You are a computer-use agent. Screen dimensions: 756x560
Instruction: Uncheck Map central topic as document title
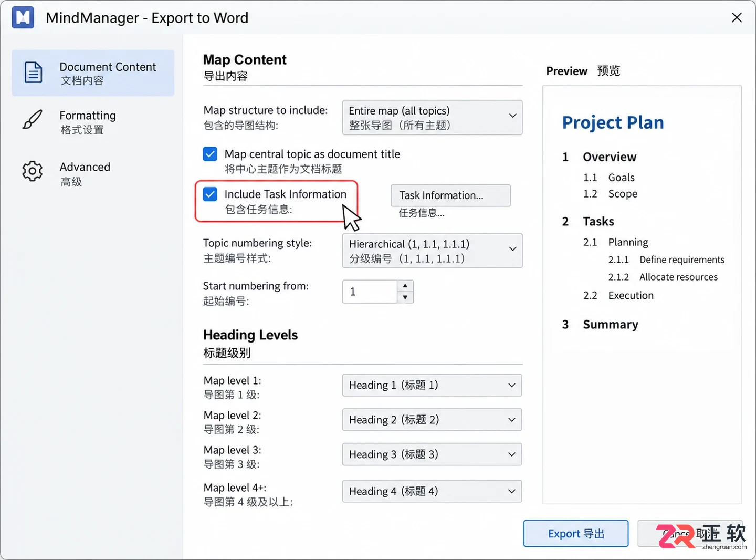pos(210,154)
